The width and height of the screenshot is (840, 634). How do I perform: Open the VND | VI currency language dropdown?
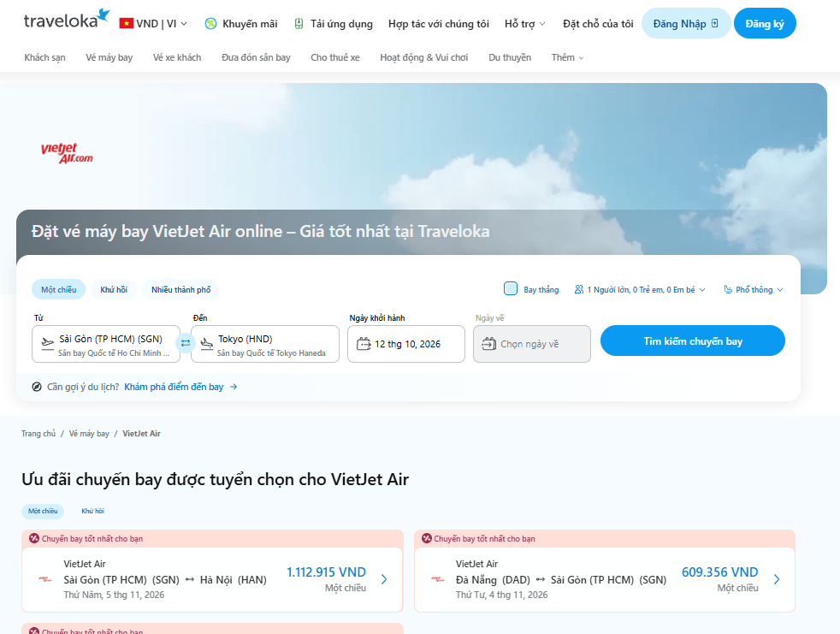pyautogui.click(x=154, y=24)
